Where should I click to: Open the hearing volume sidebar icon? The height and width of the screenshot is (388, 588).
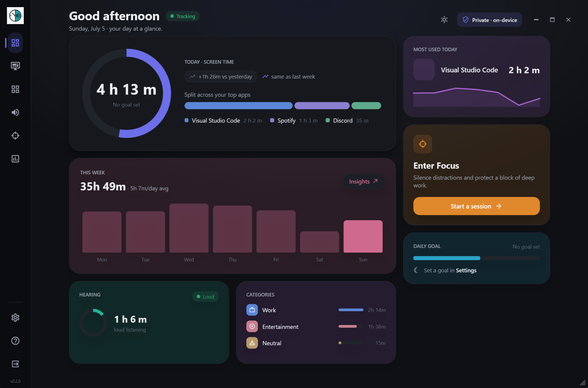point(15,112)
